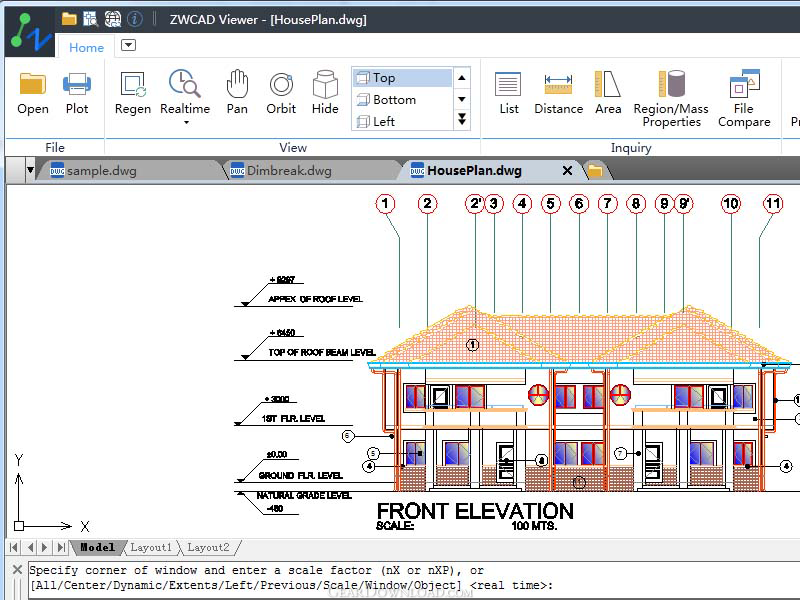Click the TOP OF ROOF BEAM LEVEL label
Image resolution: width=800 pixels, height=600 pixels.
(x=322, y=353)
